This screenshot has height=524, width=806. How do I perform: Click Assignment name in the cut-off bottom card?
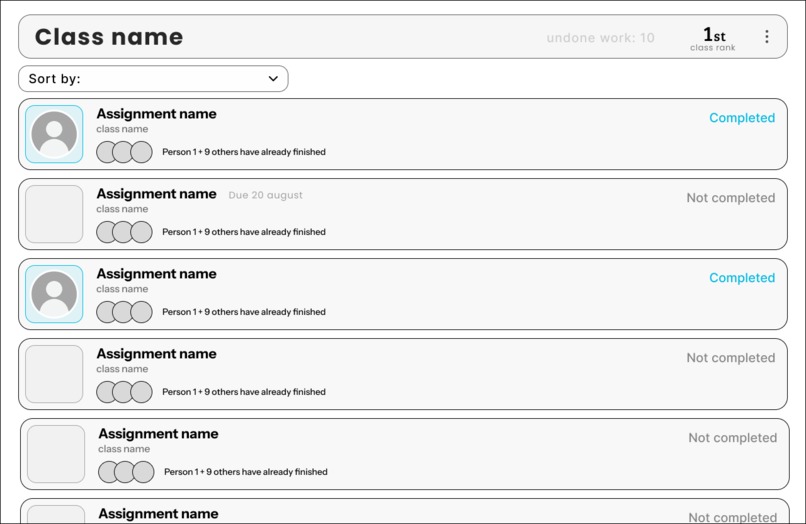pos(158,514)
